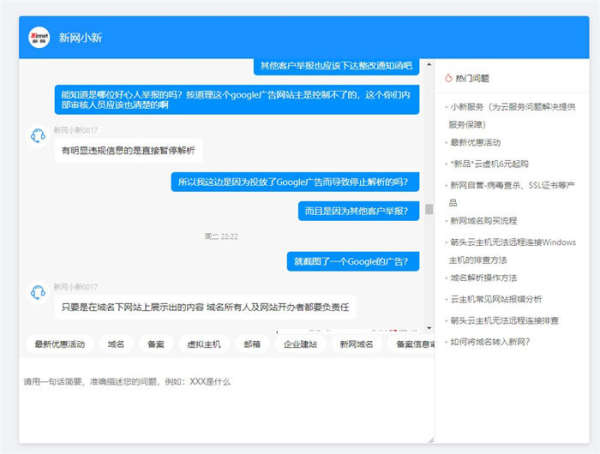Select the 邮箱 quick reply chip
The height and width of the screenshot is (454, 600).
pyautogui.click(x=251, y=344)
